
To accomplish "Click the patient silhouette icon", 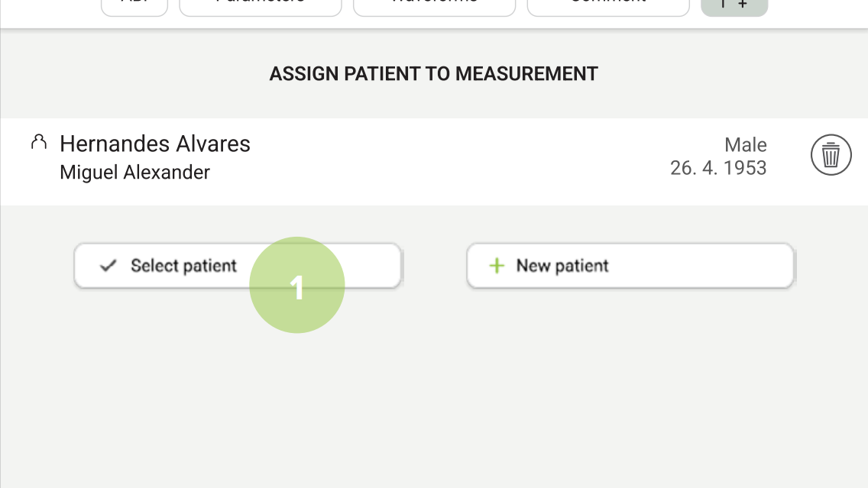I will (x=38, y=142).
